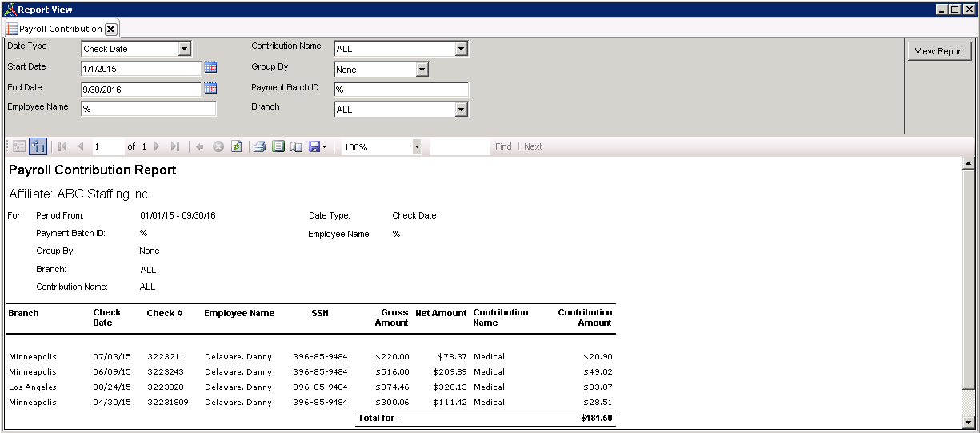Focus the Employee Name input field
This screenshot has height=433, width=980.
pyautogui.click(x=148, y=109)
